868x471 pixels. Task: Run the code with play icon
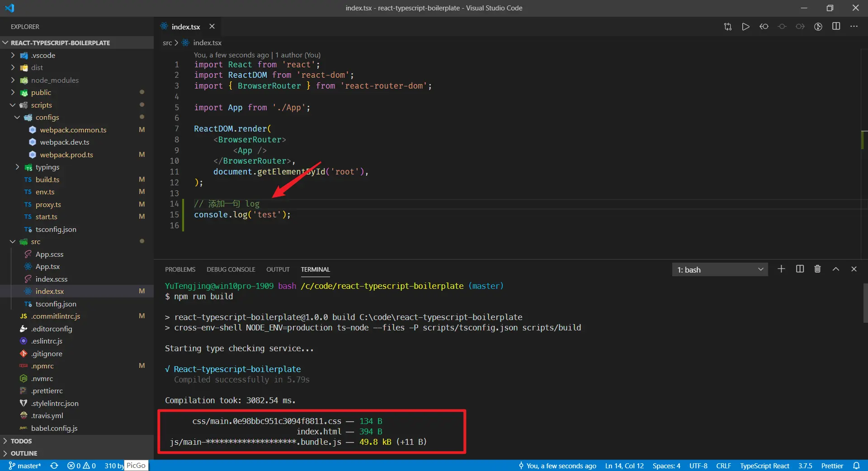pyautogui.click(x=745, y=27)
